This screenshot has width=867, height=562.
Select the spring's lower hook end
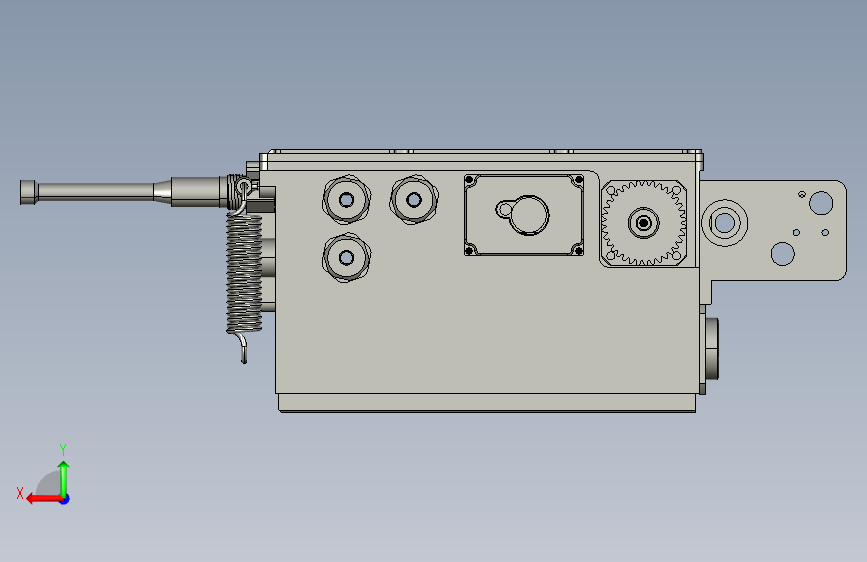242,348
